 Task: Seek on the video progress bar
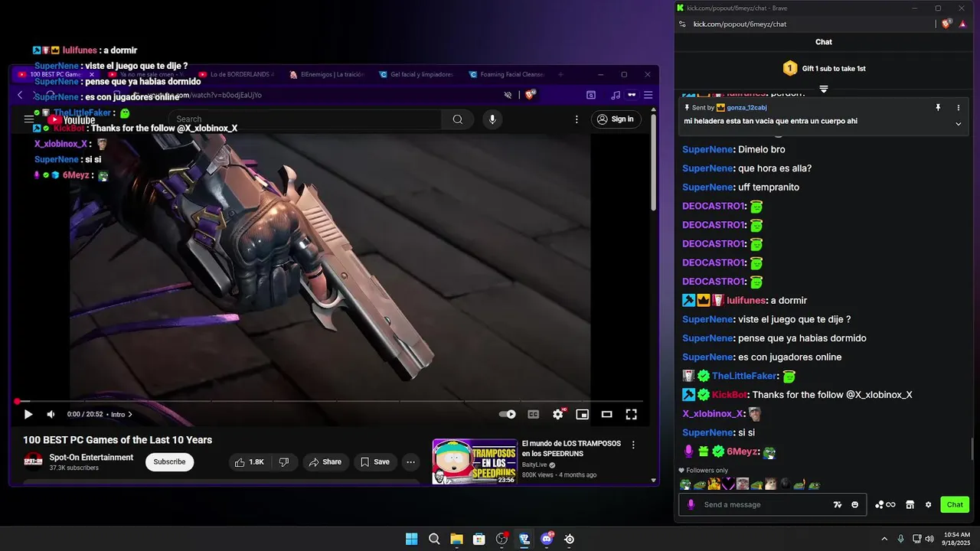(x=329, y=401)
